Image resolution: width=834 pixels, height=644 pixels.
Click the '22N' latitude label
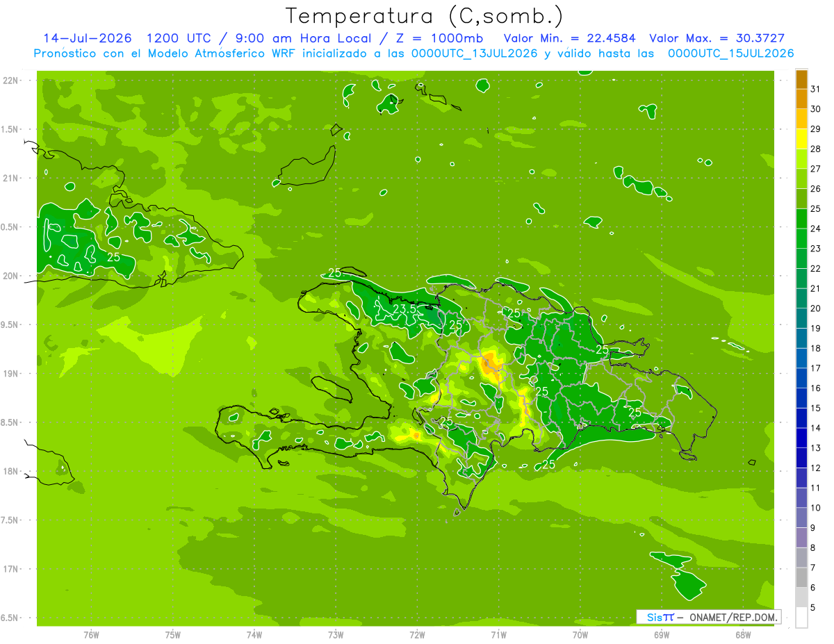pyautogui.click(x=12, y=81)
